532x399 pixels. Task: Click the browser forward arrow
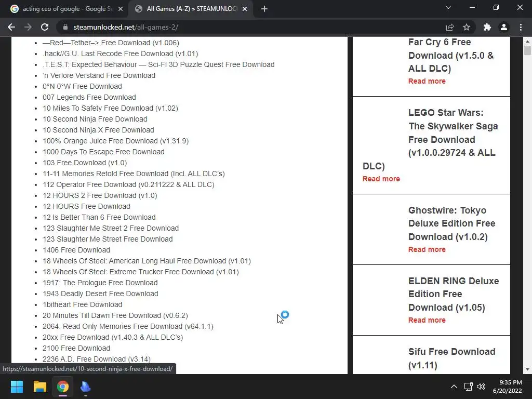pos(28,27)
